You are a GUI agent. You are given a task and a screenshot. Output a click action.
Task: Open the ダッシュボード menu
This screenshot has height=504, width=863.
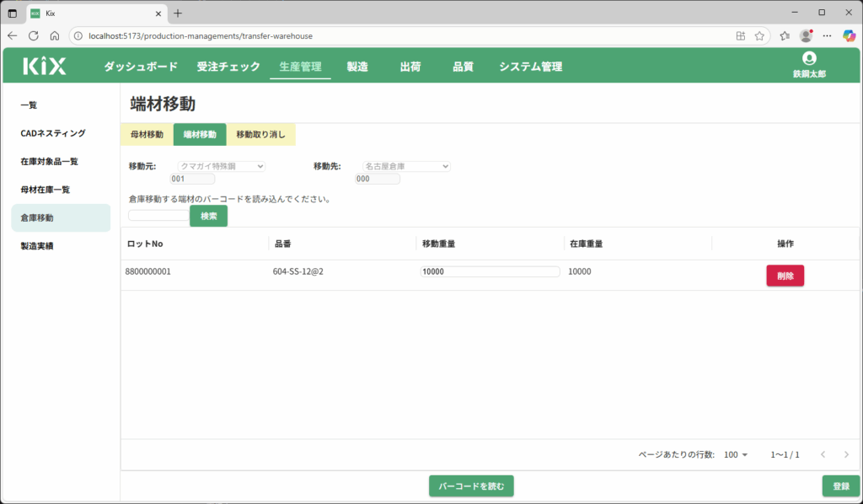(141, 67)
